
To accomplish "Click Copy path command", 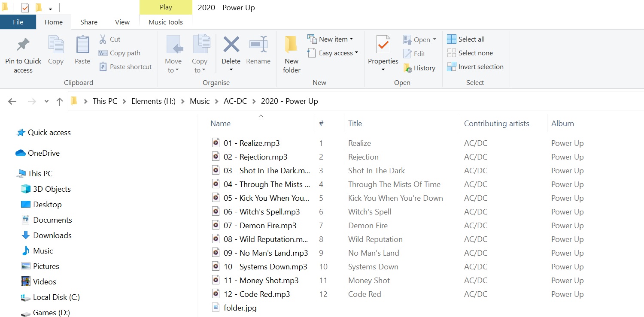I will coord(119,53).
